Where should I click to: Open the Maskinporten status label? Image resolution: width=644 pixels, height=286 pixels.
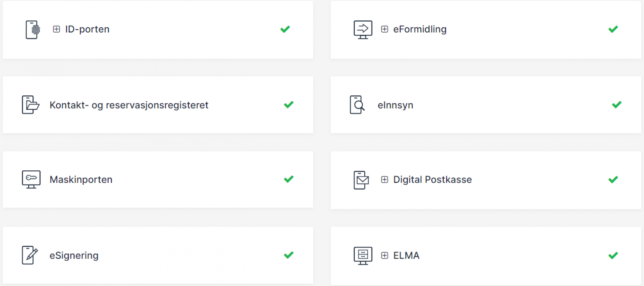[81, 180]
